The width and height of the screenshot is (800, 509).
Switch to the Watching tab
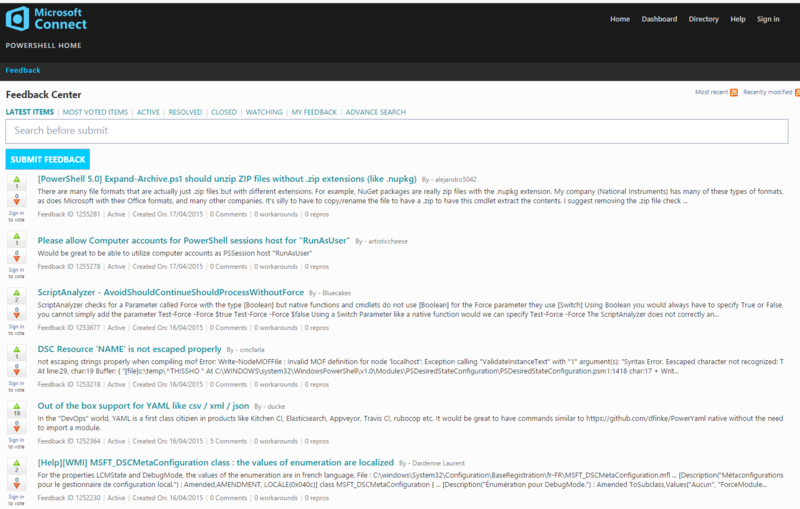pyautogui.click(x=264, y=112)
